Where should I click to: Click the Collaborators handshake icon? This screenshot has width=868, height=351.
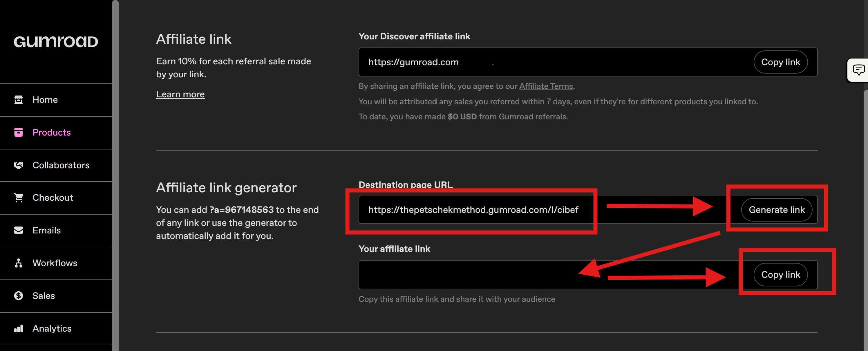tap(19, 165)
